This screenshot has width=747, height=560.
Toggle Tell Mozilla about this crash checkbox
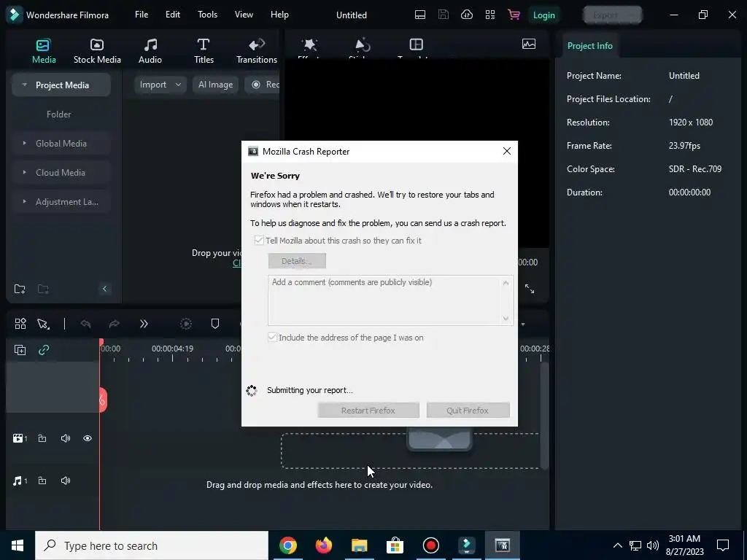pyautogui.click(x=259, y=241)
